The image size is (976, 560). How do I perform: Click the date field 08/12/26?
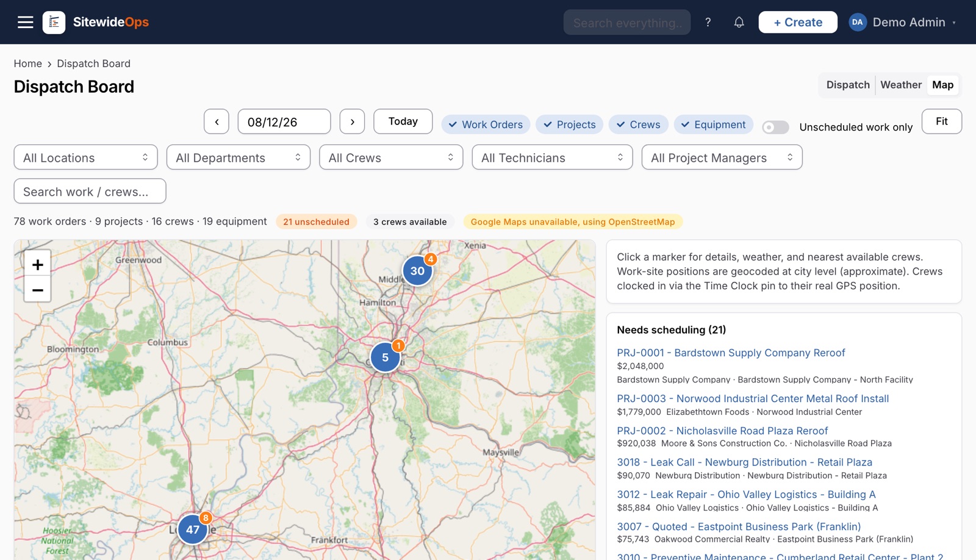coord(284,121)
